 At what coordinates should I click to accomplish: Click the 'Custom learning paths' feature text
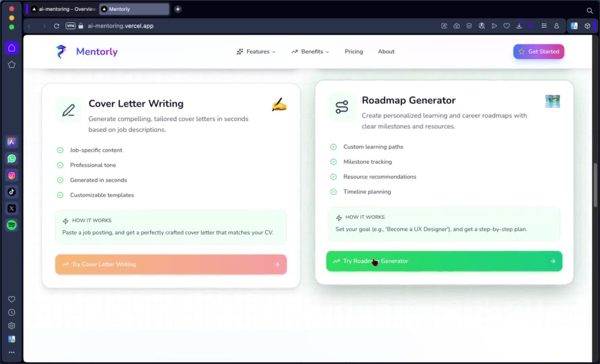[x=373, y=147]
